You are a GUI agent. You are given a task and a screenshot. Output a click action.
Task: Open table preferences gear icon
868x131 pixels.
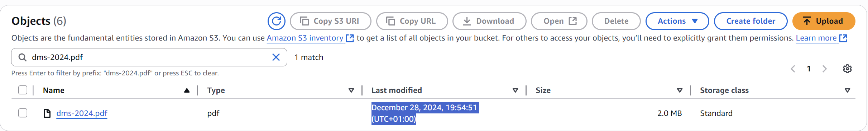(x=847, y=69)
